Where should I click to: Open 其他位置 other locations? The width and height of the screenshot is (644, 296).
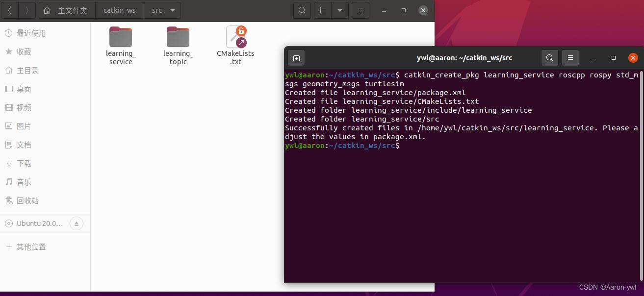(45, 247)
